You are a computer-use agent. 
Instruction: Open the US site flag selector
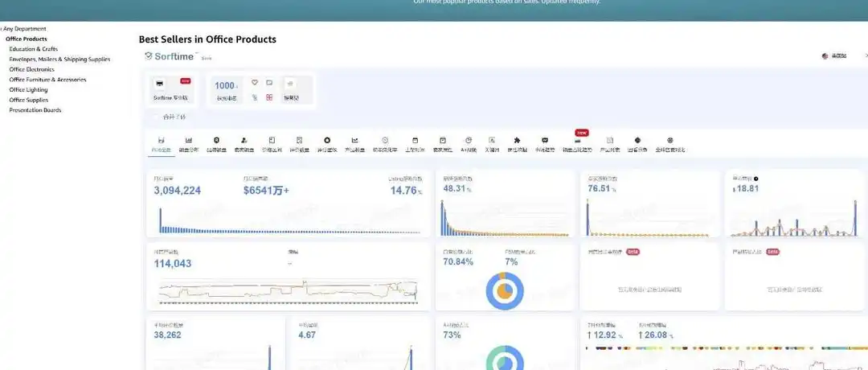click(835, 56)
